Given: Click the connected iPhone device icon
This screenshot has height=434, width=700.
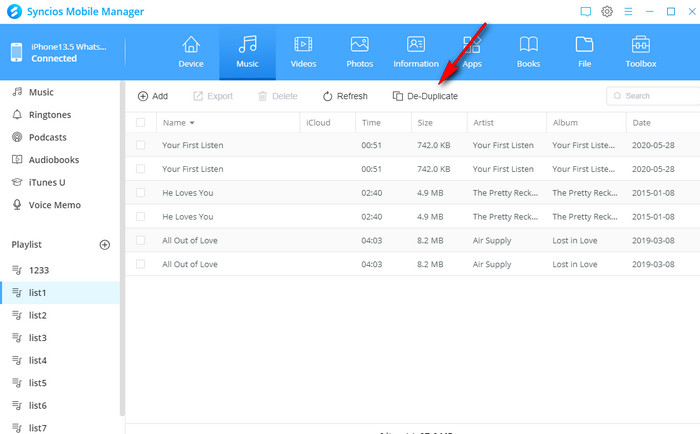Looking at the screenshot, I should 17,52.
